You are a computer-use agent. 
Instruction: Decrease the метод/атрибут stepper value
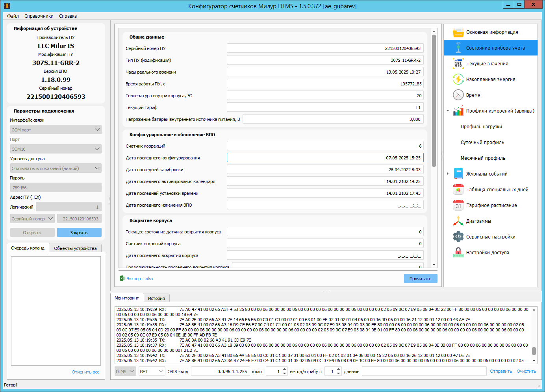coord(338,374)
